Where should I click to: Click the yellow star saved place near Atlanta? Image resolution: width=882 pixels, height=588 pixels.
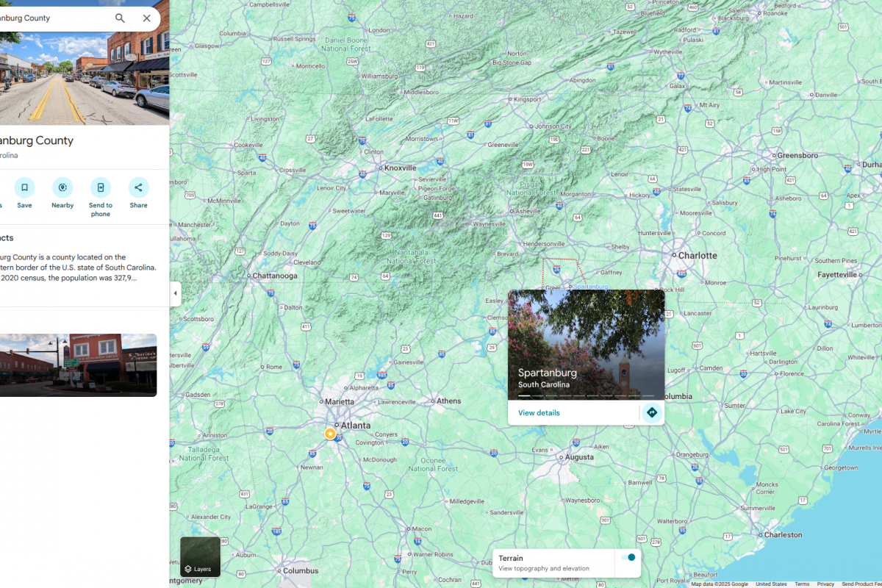pos(330,434)
